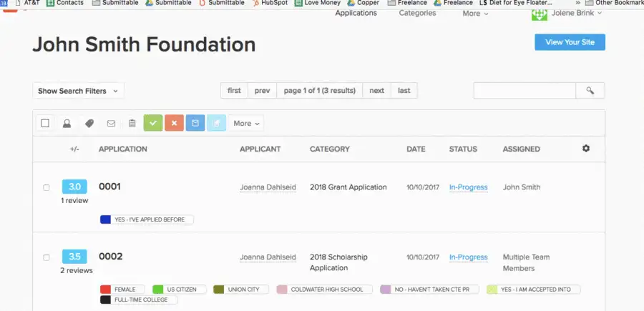Screen dimensions: 644x311
Task: Open the More menu in top navigation
Action: [x=475, y=14]
